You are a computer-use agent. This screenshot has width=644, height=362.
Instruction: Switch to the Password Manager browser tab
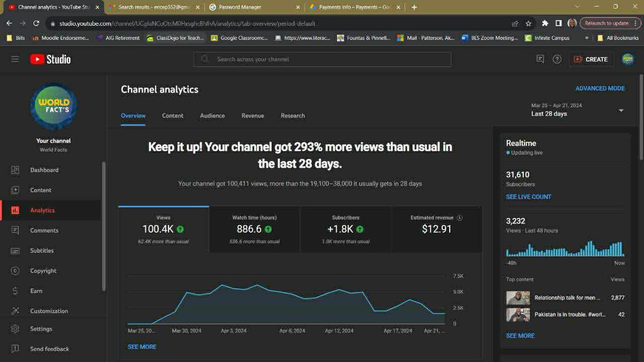[253, 7]
